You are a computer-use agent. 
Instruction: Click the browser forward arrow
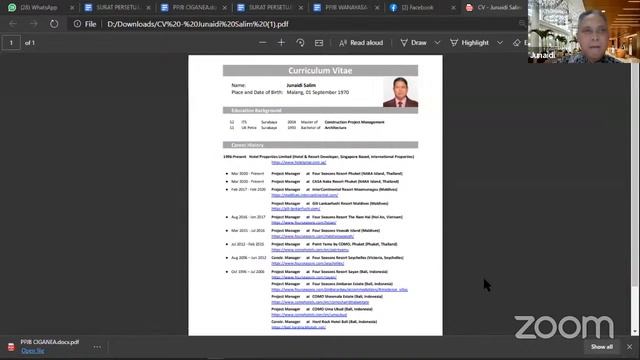pos(33,24)
